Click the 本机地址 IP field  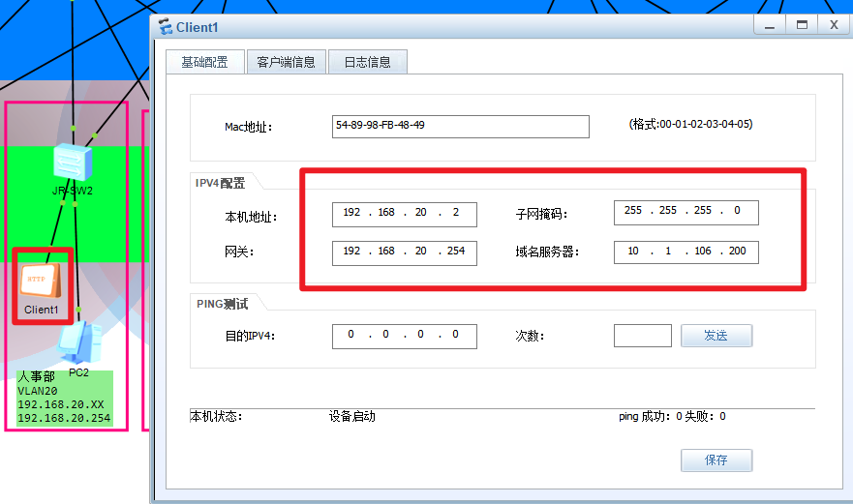404,214
